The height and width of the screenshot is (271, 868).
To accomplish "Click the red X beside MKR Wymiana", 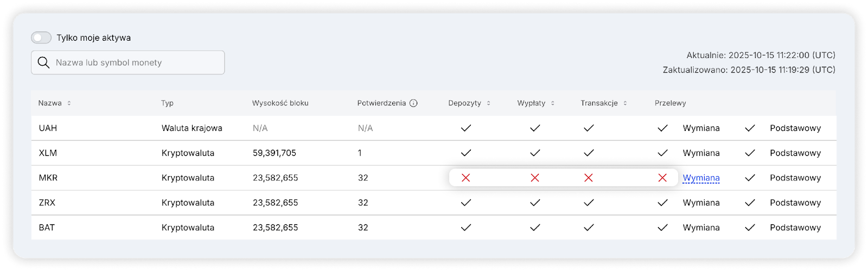I will pyautogui.click(x=662, y=178).
